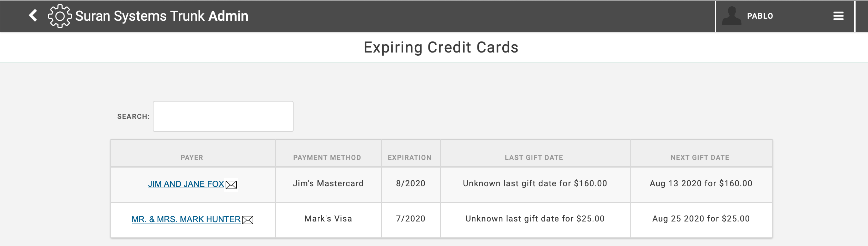Click envelope icon next to Jim and Jane Fox
Image resolution: width=868 pixels, height=246 pixels.
point(231,185)
